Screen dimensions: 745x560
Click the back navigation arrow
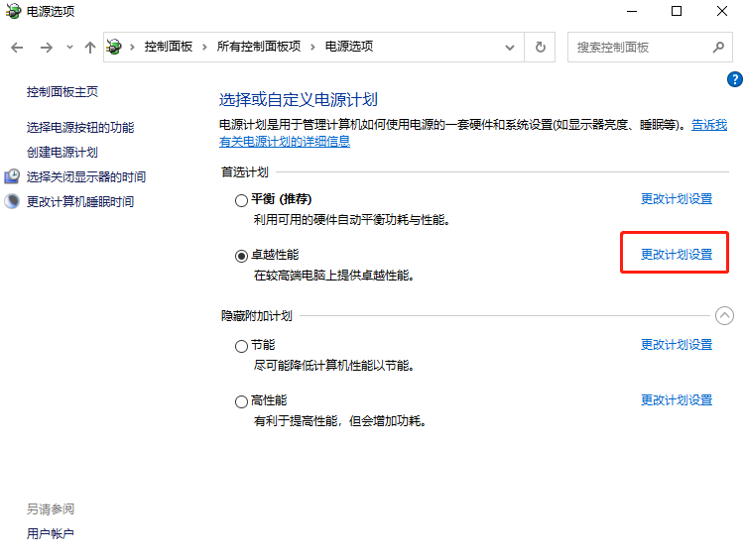tap(17, 48)
